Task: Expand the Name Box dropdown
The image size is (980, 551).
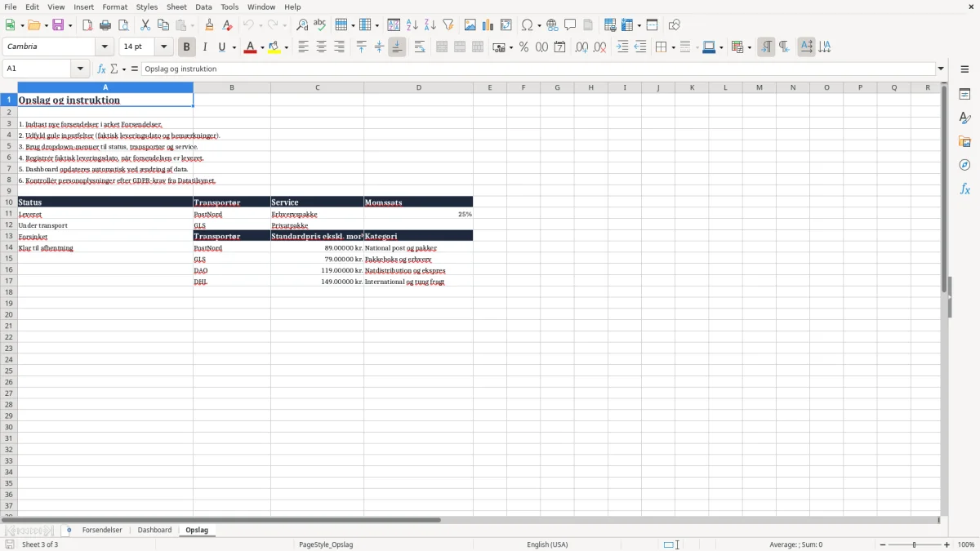Action: (x=81, y=69)
